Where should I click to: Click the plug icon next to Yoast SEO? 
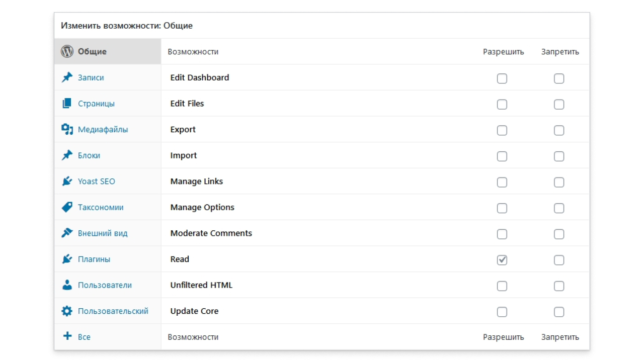[x=67, y=181]
